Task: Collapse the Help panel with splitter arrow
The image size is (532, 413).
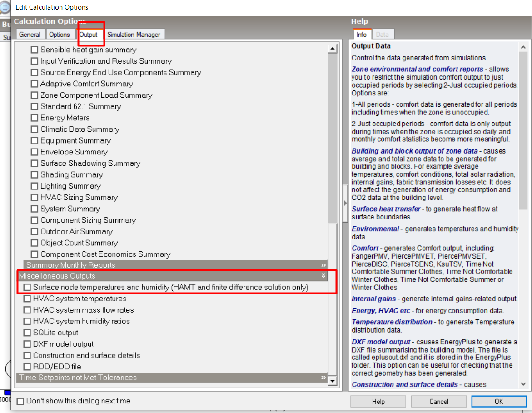Action: tap(345, 203)
